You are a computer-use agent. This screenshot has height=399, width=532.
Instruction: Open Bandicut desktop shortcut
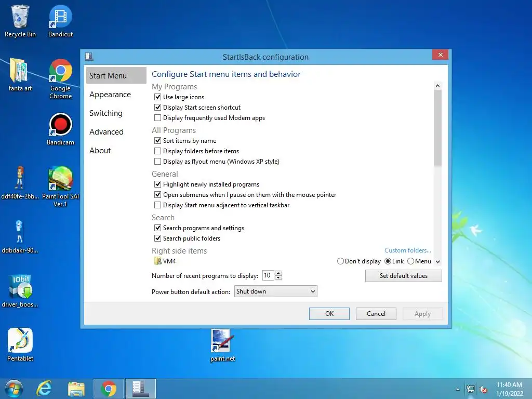pyautogui.click(x=60, y=21)
